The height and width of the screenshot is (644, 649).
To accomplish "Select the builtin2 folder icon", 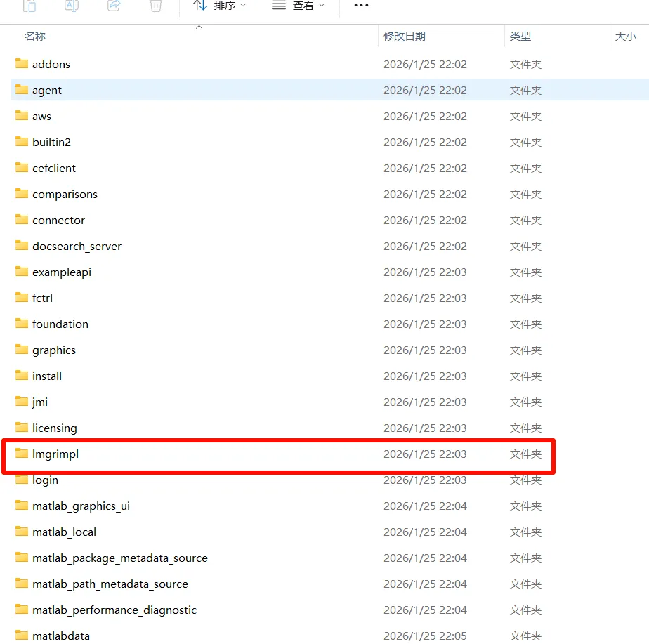I will [22, 142].
